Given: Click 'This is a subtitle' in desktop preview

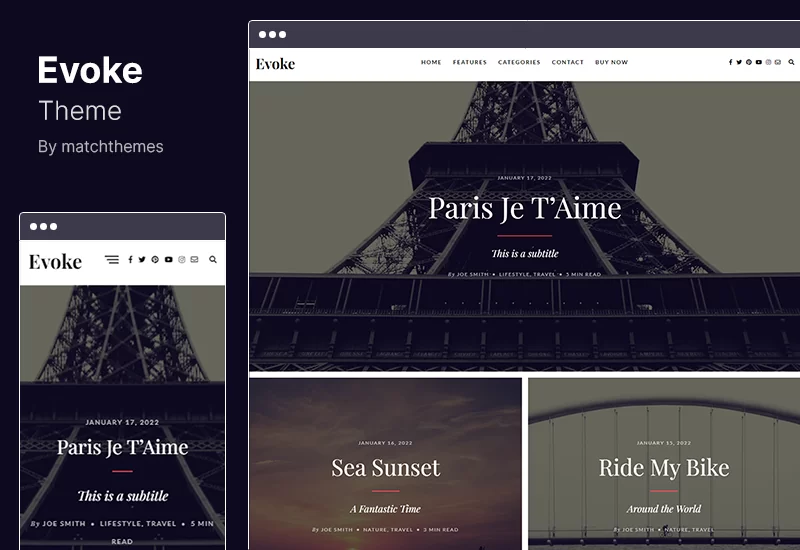Looking at the screenshot, I should point(524,254).
